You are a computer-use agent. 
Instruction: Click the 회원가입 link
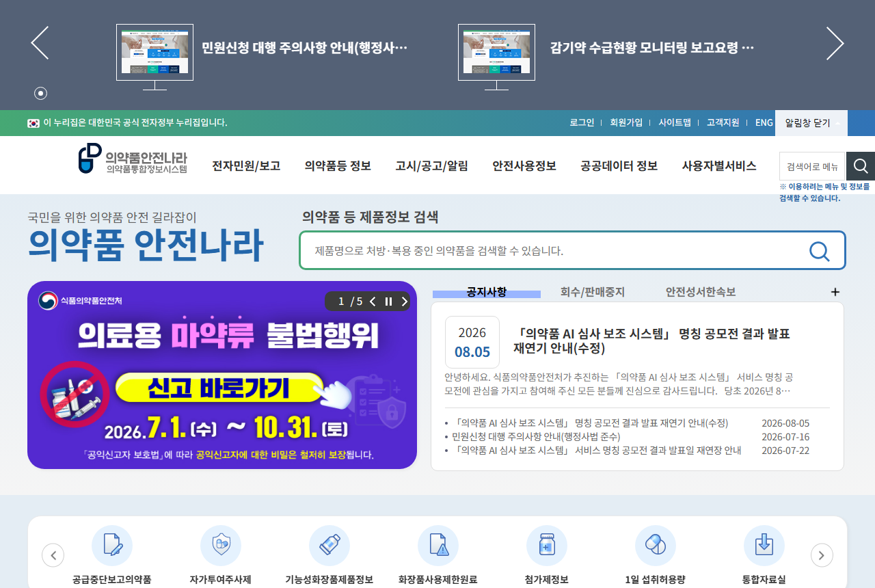point(626,123)
